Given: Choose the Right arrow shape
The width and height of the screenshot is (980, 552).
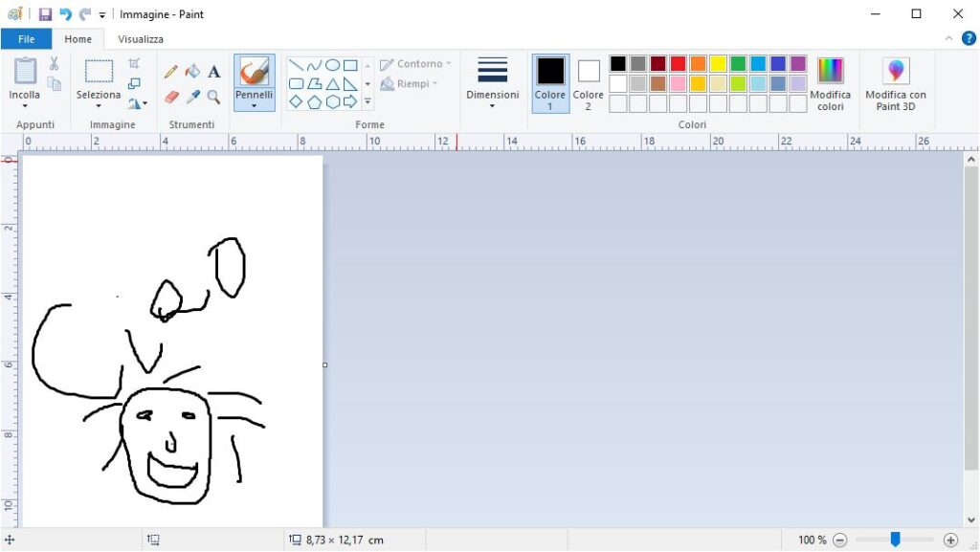Looking at the screenshot, I should pyautogui.click(x=350, y=101).
